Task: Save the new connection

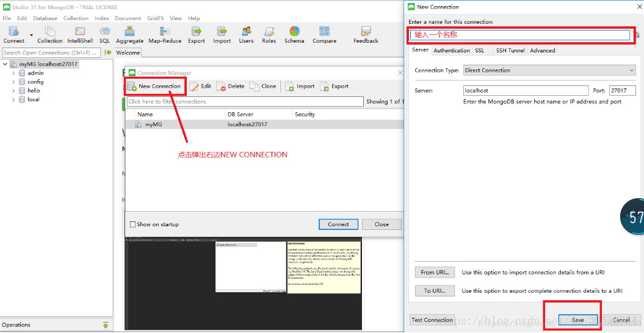Action: pos(577,320)
